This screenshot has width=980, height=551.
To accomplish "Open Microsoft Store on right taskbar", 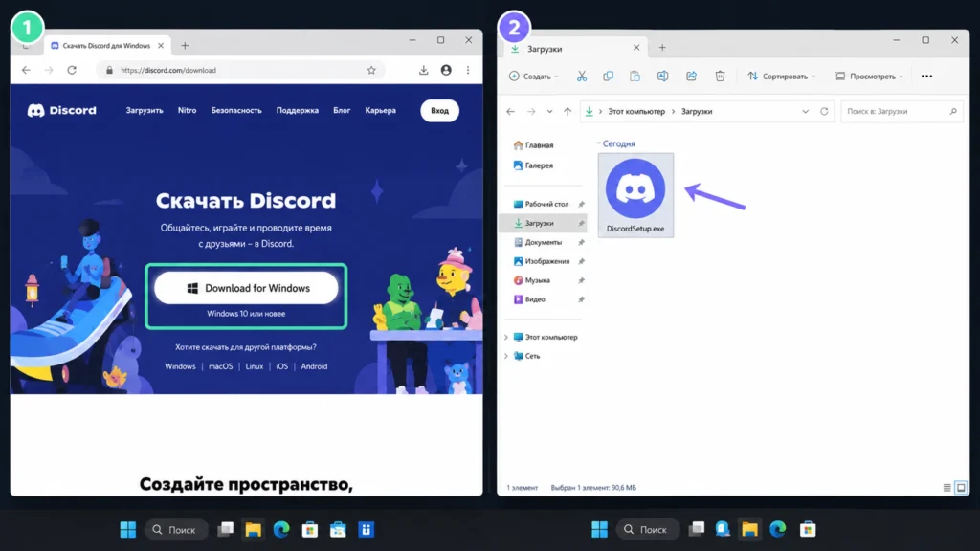I will (808, 530).
